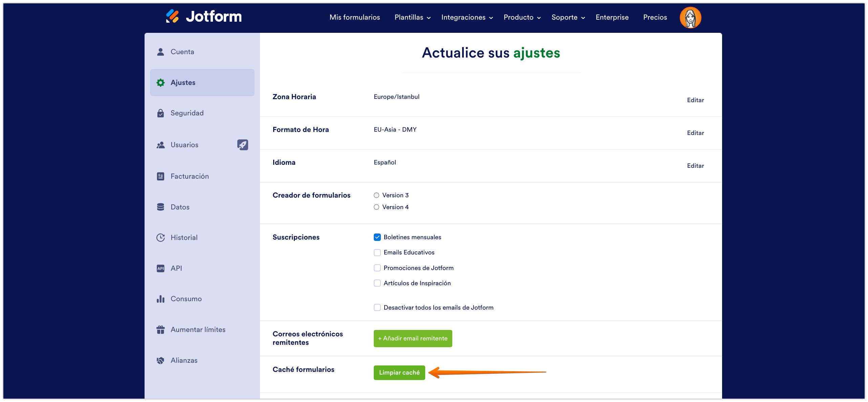Click Editar link for Zona Horaria
The height and width of the screenshot is (402, 868).
click(695, 100)
